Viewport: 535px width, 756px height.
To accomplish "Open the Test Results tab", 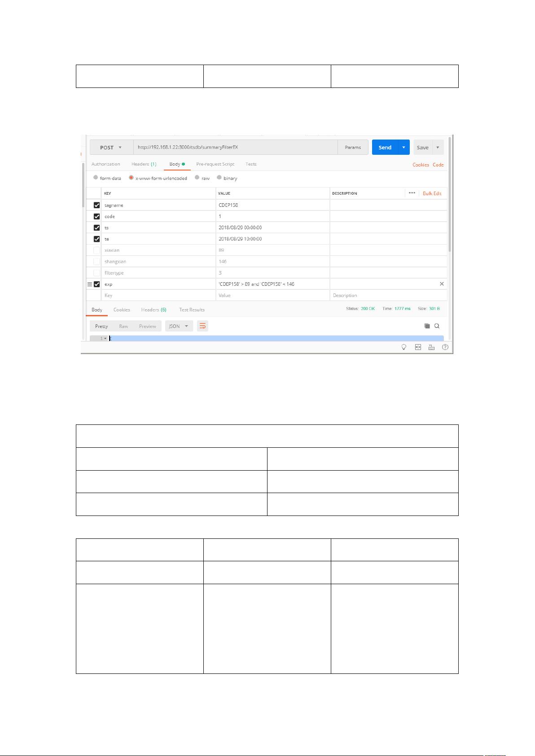I will (x=192, y=310).
